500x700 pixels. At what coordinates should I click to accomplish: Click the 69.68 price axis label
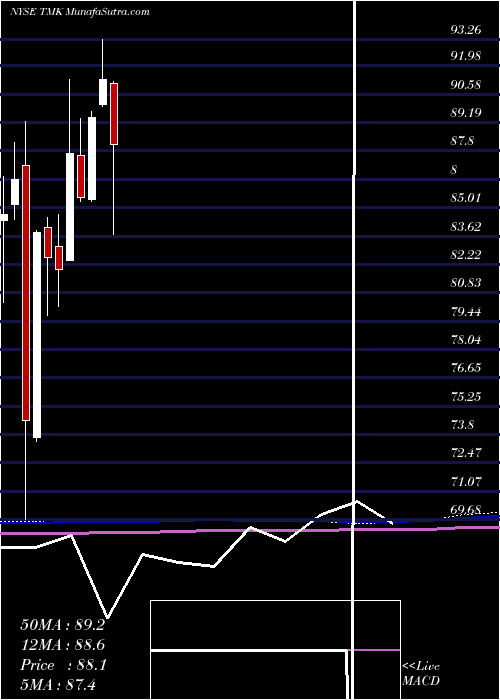[x=467, y=510]
